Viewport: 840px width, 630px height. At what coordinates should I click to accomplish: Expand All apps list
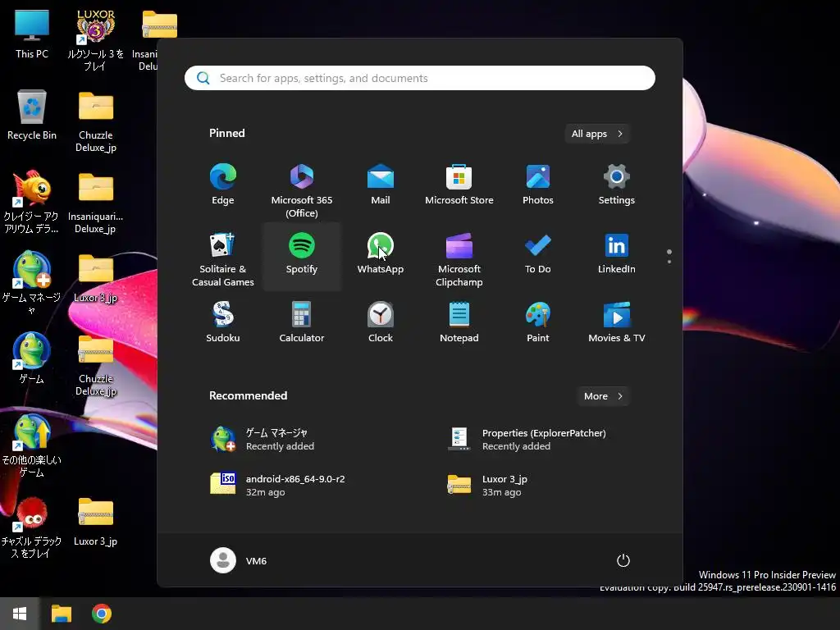597,134
